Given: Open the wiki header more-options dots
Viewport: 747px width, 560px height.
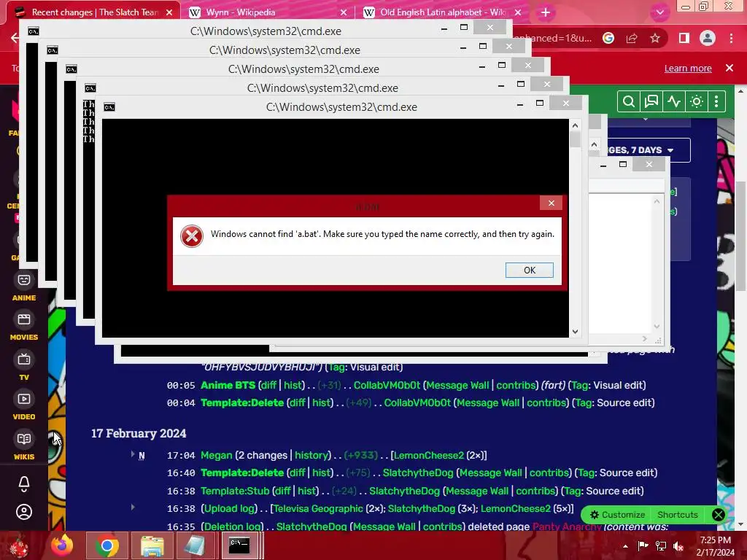Looking at the screenshot, I should coord(716,101).
